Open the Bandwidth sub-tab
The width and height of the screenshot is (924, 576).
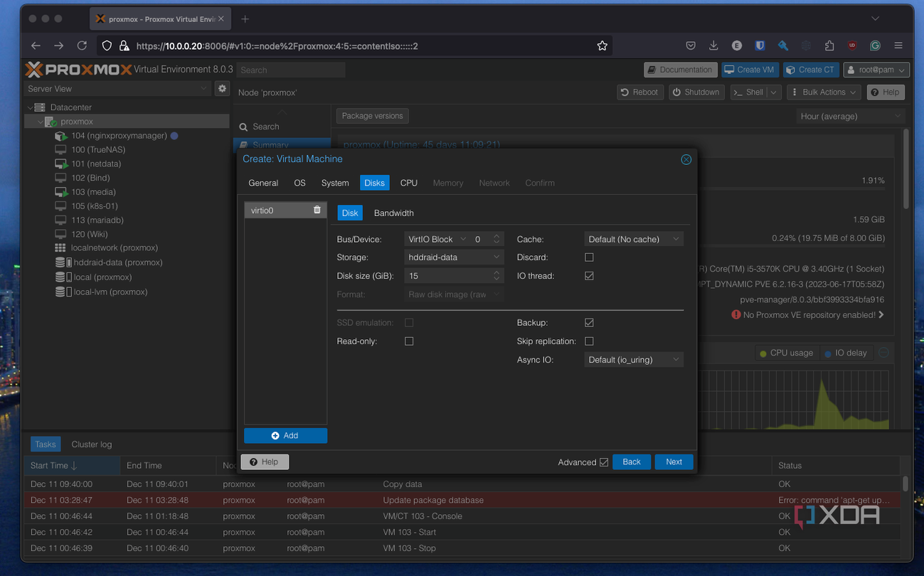pos(394,213)
